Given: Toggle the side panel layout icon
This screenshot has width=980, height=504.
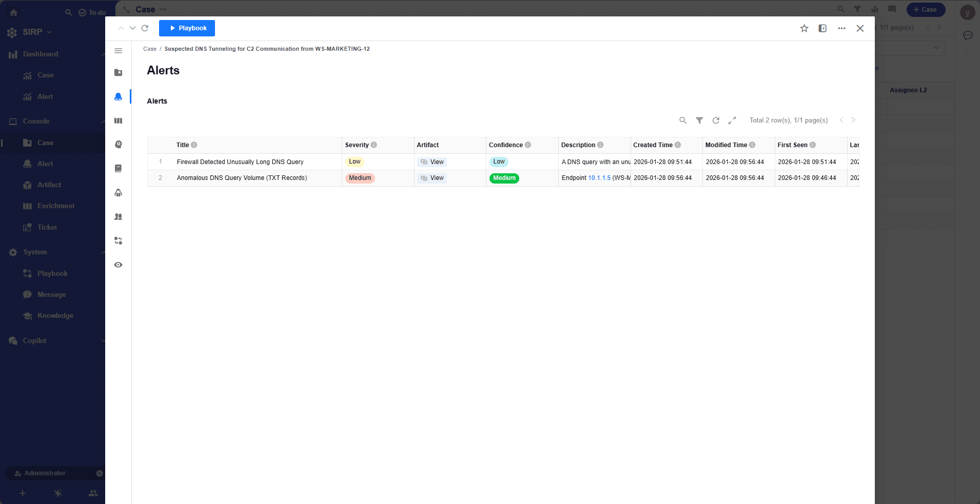Looking at the screenshot, I should (x=822, y=28).
